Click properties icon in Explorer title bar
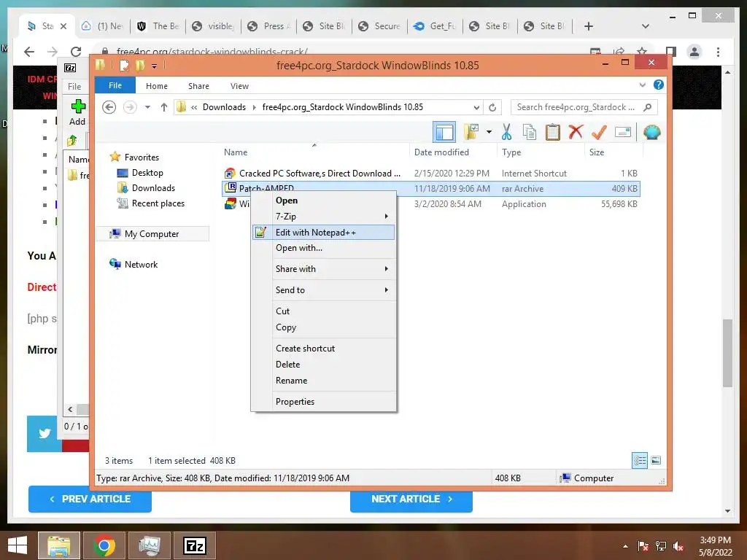The image size is (747, 560). click(x=124, y=65)
